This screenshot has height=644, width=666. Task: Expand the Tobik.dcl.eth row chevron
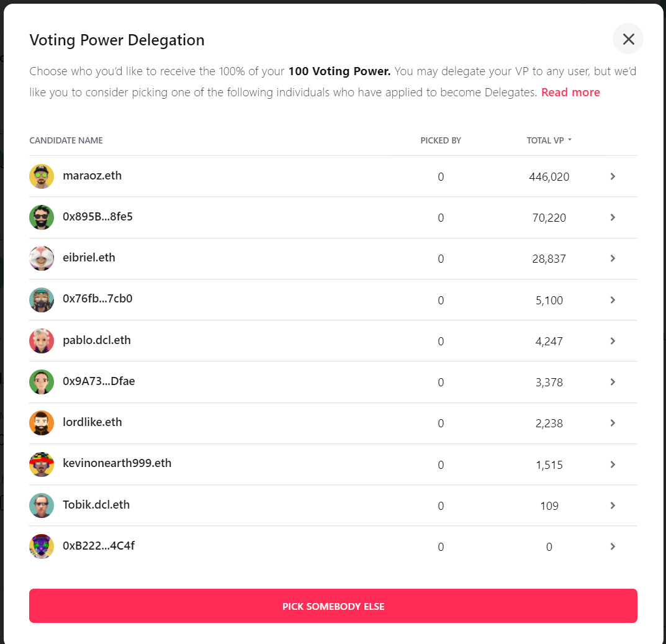(613, 506)
